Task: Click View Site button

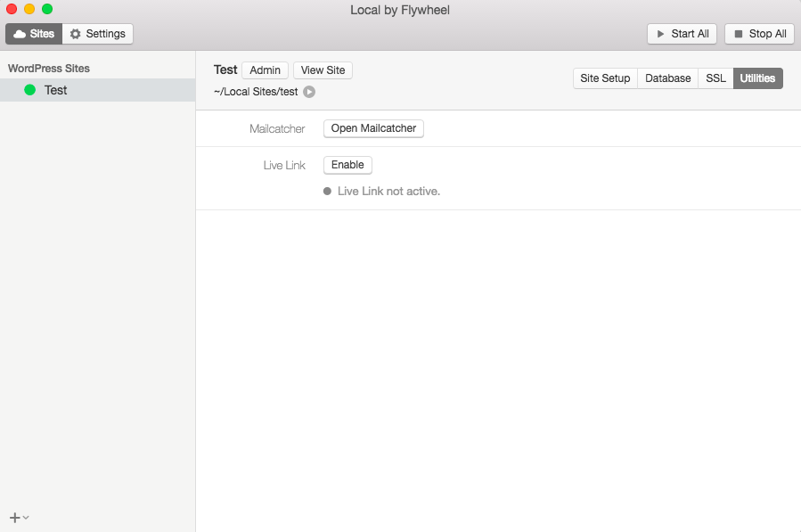Action: [323, 70]
